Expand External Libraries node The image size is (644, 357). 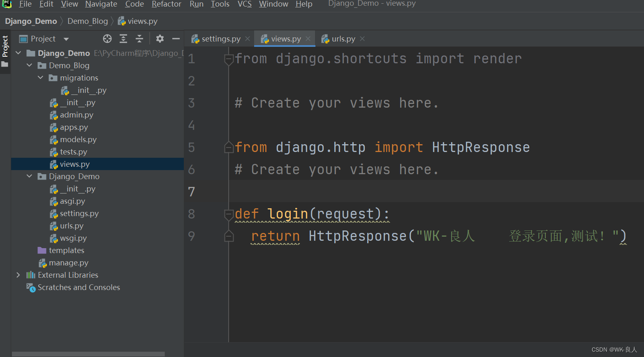18,275
